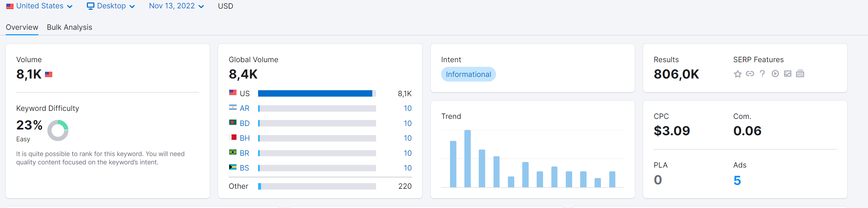The image size is (868, 208).
Task: Click the Ads count 5 link
Action: click(737, 180)
